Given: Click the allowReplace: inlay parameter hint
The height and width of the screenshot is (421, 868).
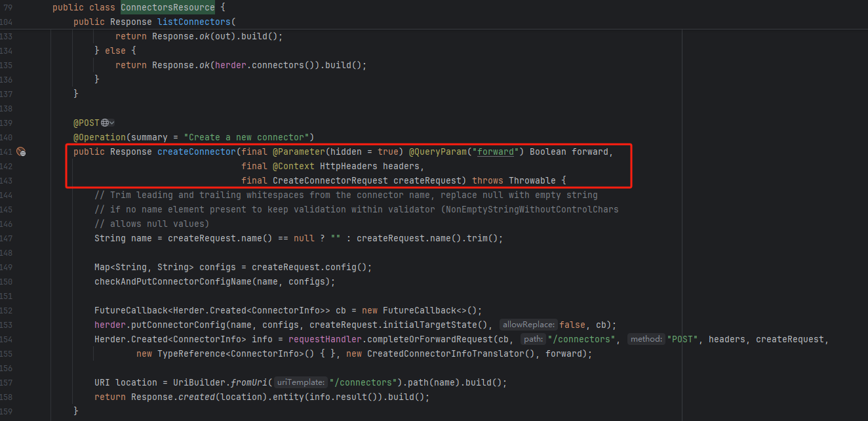Looking at the screenshot, I should 528,325.
